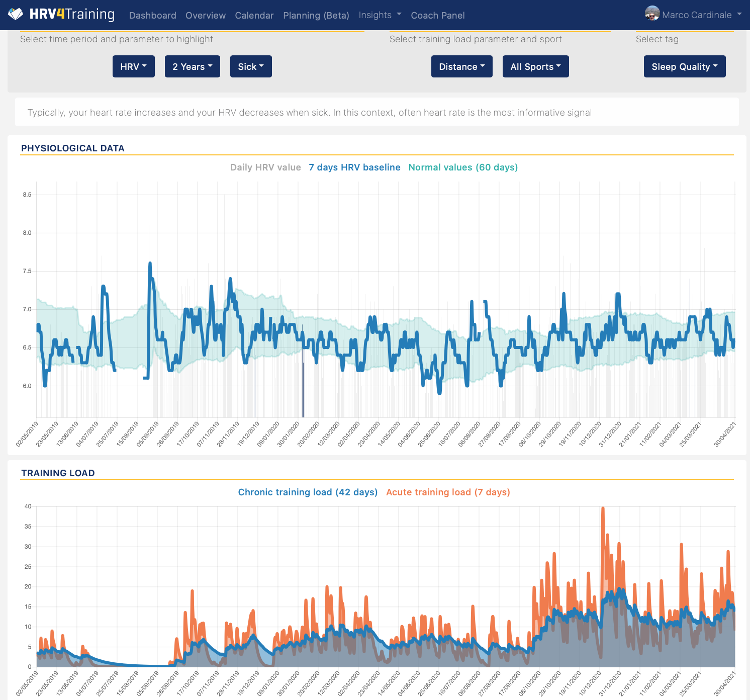
Task: Choose a sport from All Sports
Action: pos(535,66)
